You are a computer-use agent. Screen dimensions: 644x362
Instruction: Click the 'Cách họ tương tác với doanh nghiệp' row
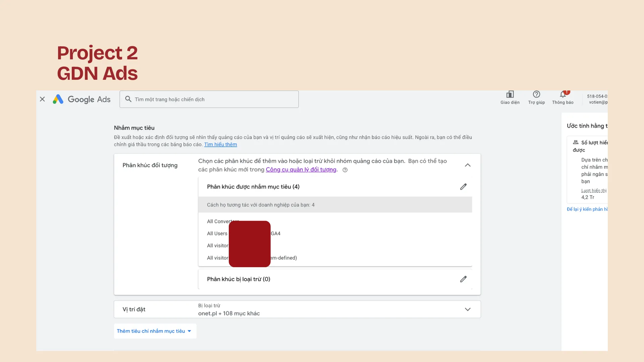pyautogui.click(x=335, y=205)
